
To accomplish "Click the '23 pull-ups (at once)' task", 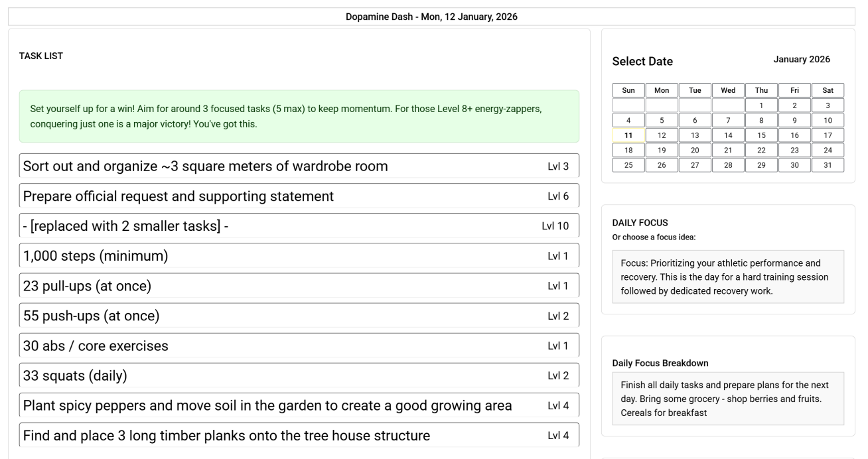I will 299,286.
